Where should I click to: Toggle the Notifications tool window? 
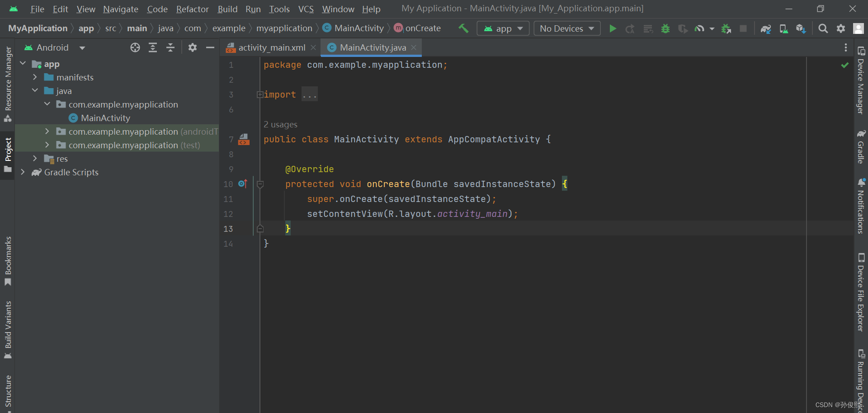[x=861, y=206]
